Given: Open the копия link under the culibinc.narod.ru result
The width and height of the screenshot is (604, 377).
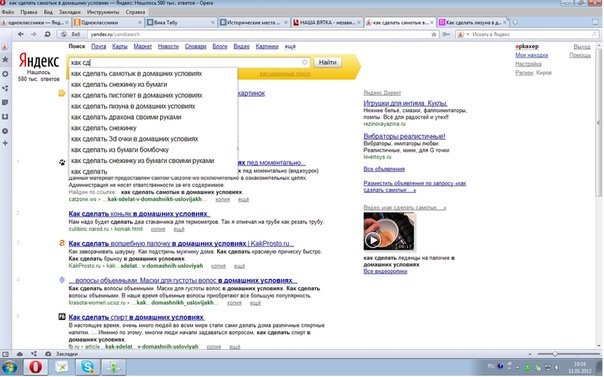Looking at the screenshot, I should point(158,229).
